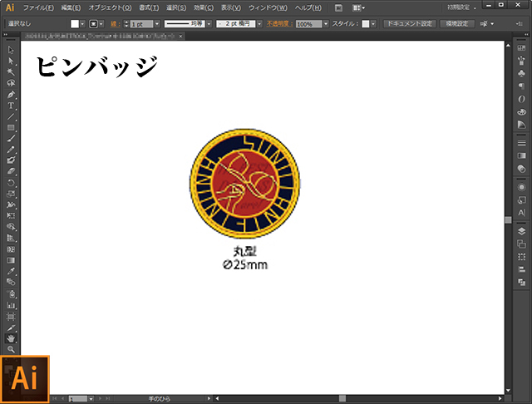Select the Perspective Grid tool
532x404 pixels.
pyautogui.click(x=11, y=238)
